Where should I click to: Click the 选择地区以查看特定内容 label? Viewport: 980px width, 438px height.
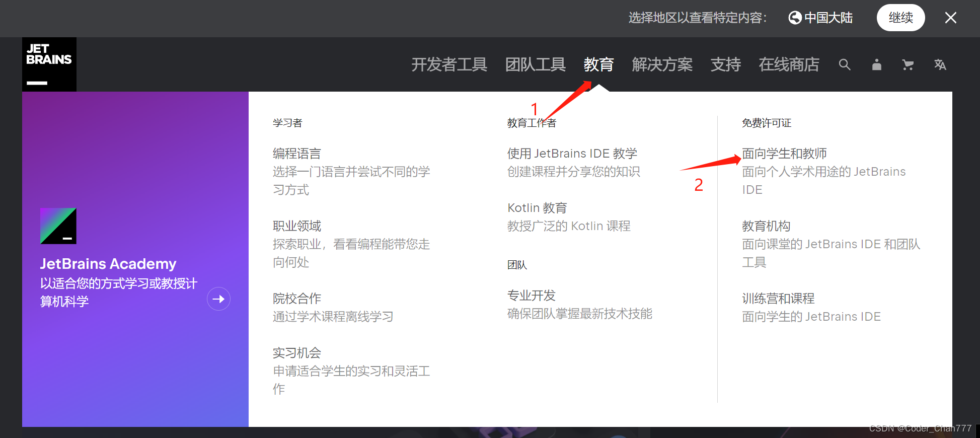(x=698, y=18)
